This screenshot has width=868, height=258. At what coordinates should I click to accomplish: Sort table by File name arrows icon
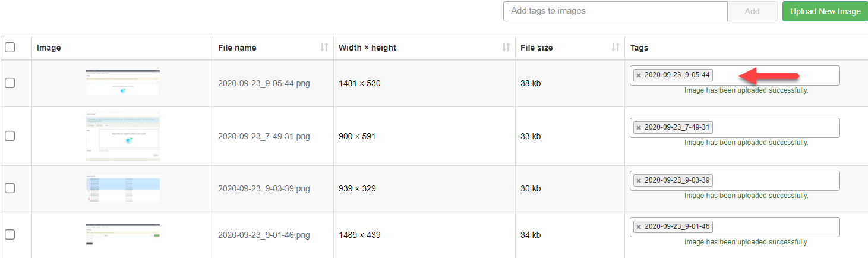tap(324, 48)
